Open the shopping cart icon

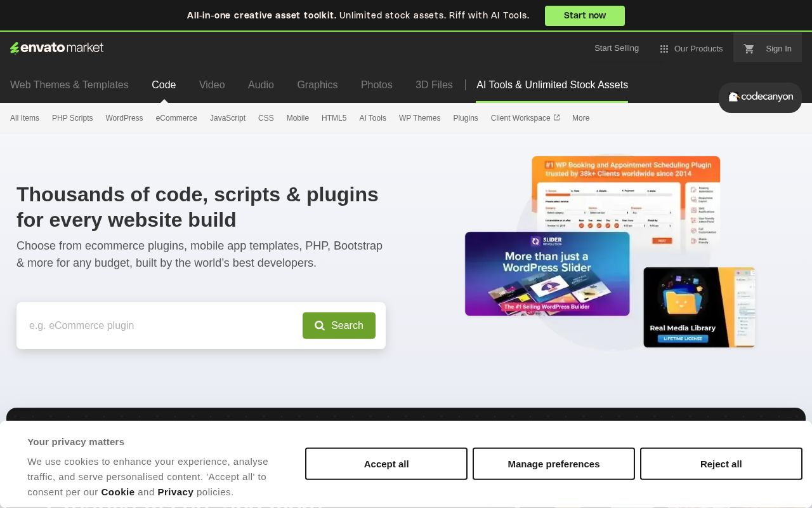[749, 48]
